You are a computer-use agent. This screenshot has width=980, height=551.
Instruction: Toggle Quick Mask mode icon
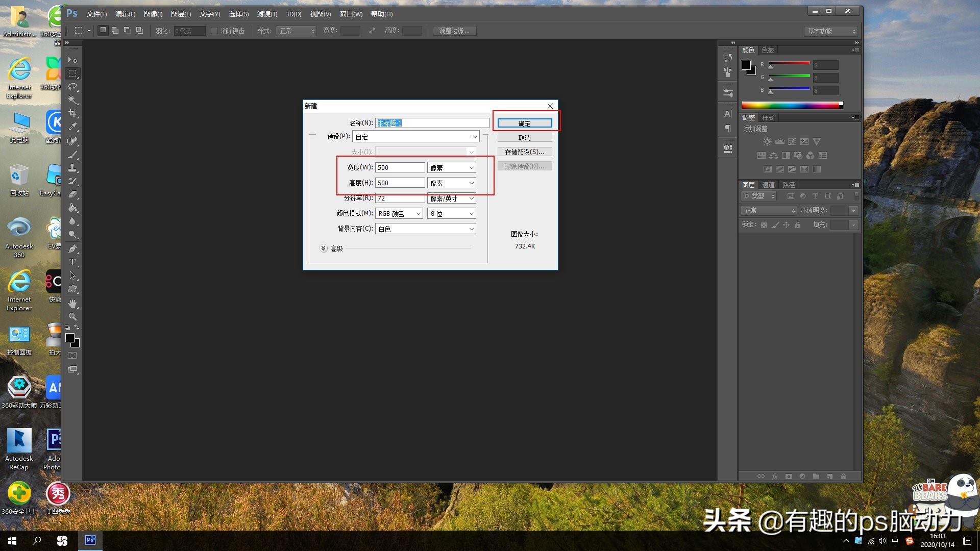(72, 356)
